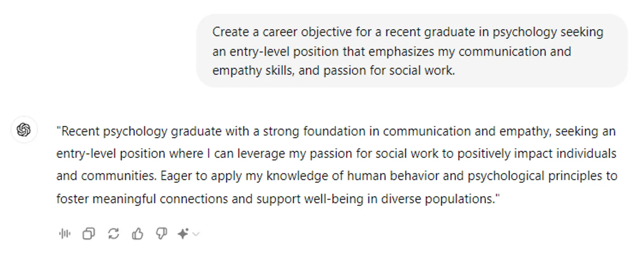Click "empathy skills" in the user prompt
Screen dimensions: 644x258
pyautogui.click(x=253, y=71)
